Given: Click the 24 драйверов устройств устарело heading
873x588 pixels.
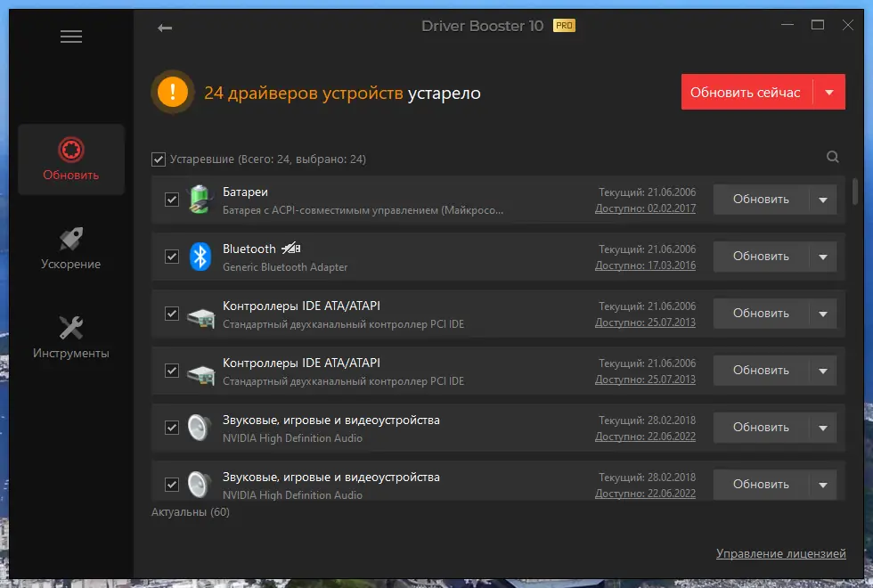Looking at the screenshot, I should (x=342, y=93).
